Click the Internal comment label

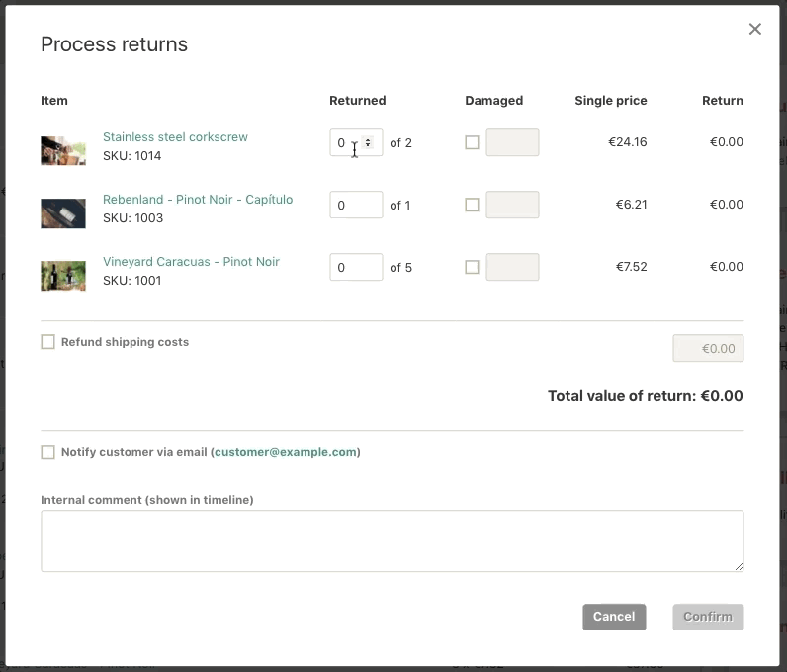click(147, 500)
